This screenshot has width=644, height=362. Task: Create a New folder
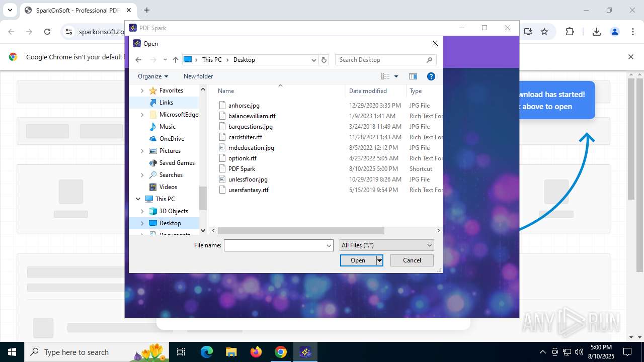pyautogui.click(x=198, y=76)
